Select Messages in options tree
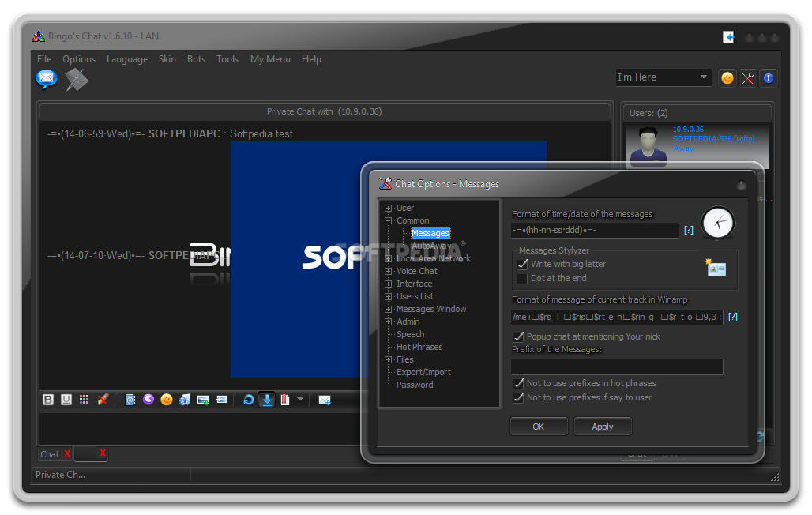The width and height of the screenshot is (812, 515). pyautogui.click(x=430, y=234)
